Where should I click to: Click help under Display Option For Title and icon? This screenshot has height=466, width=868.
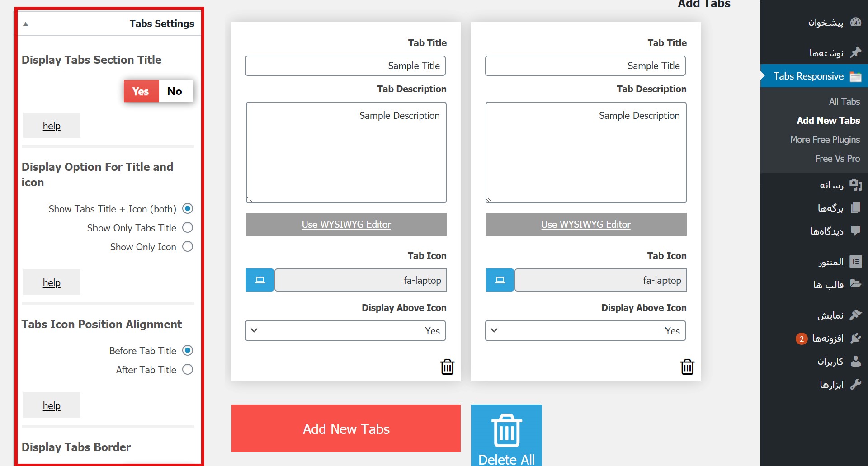[x=52, y=282]
